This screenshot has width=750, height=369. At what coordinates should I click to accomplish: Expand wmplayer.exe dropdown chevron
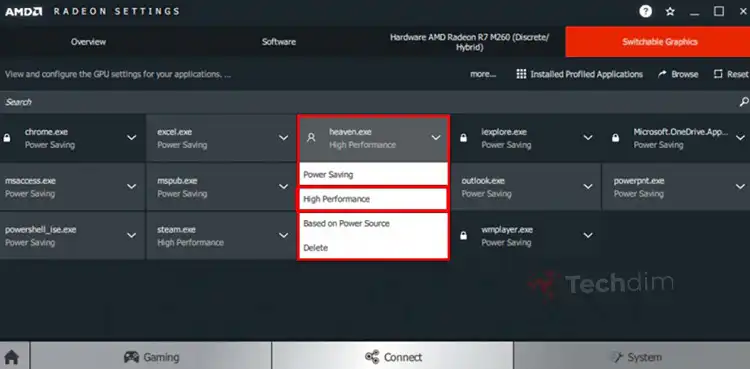point(588,235)
